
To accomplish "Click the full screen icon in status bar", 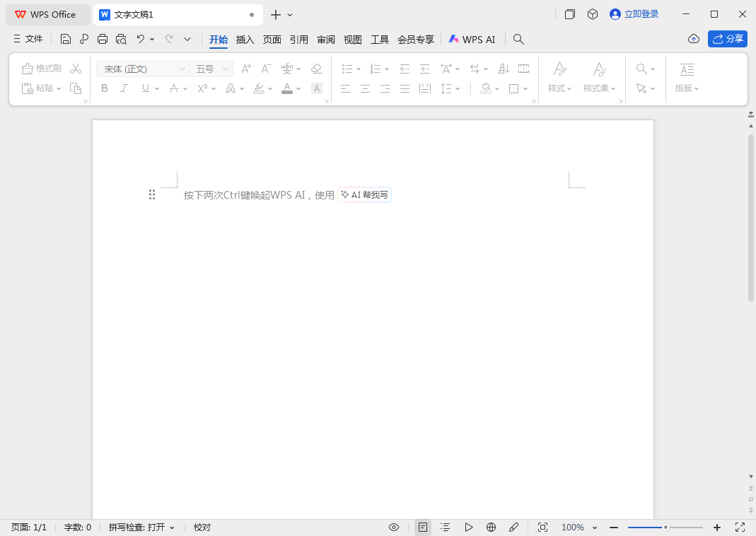I will click(x=740, y=528).
